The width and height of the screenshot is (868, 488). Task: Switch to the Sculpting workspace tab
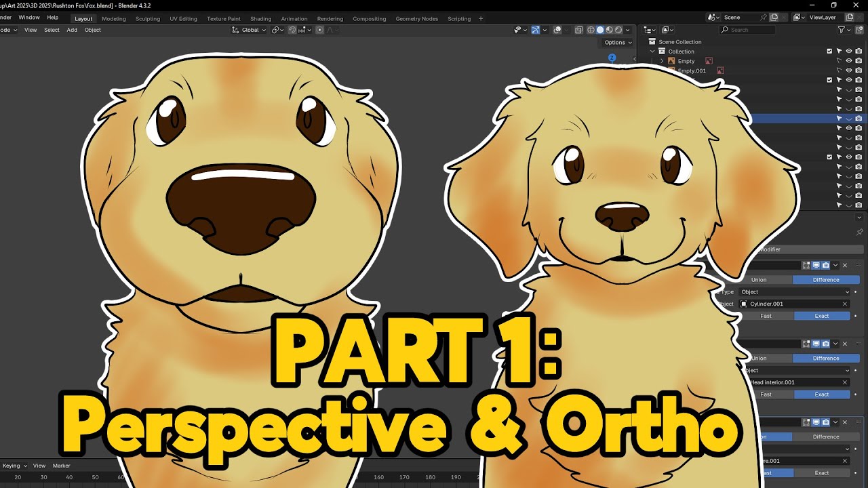pyautogui.click(x=148, y=19)
